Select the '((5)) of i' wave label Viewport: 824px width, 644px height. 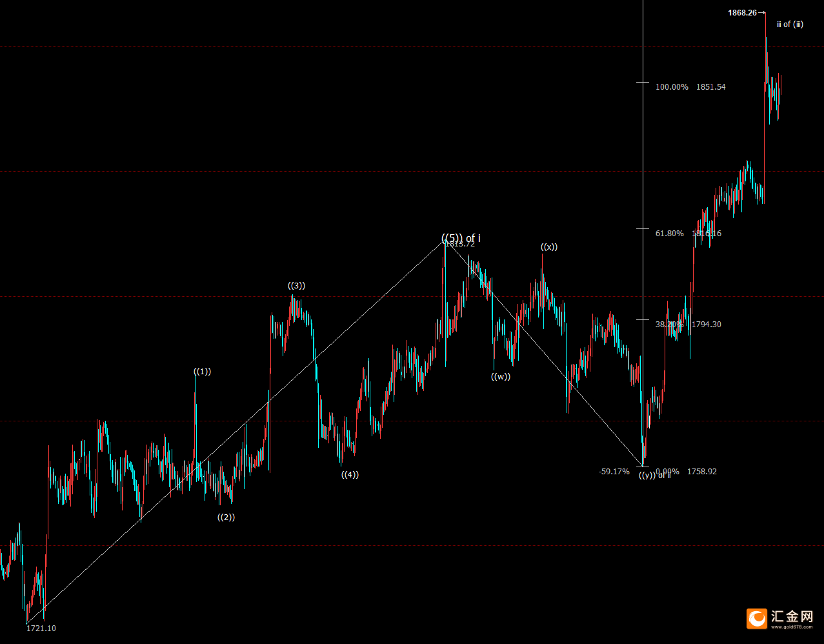[x=461, y=238]
